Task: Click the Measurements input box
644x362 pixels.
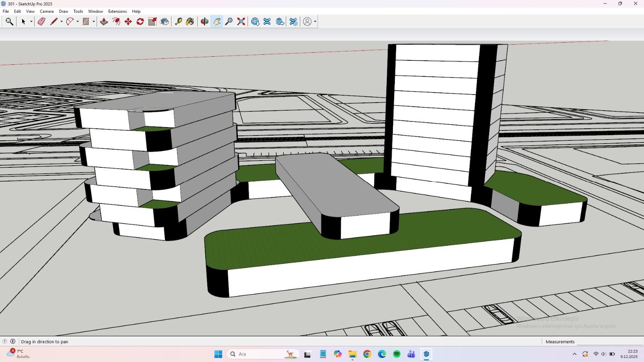Action: coord(610,341)
